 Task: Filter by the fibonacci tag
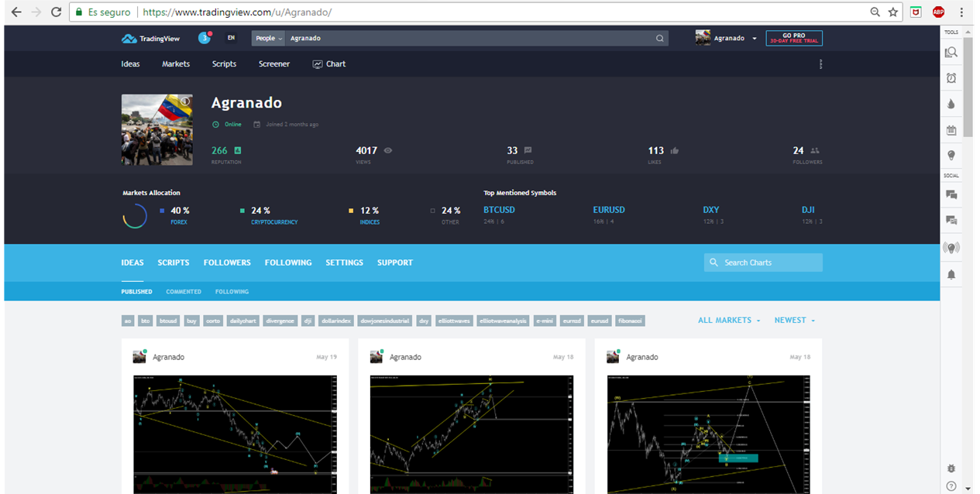coord(630,321)
